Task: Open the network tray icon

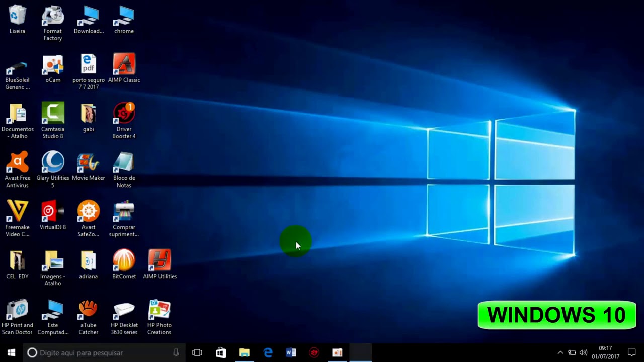Action: 572,352
